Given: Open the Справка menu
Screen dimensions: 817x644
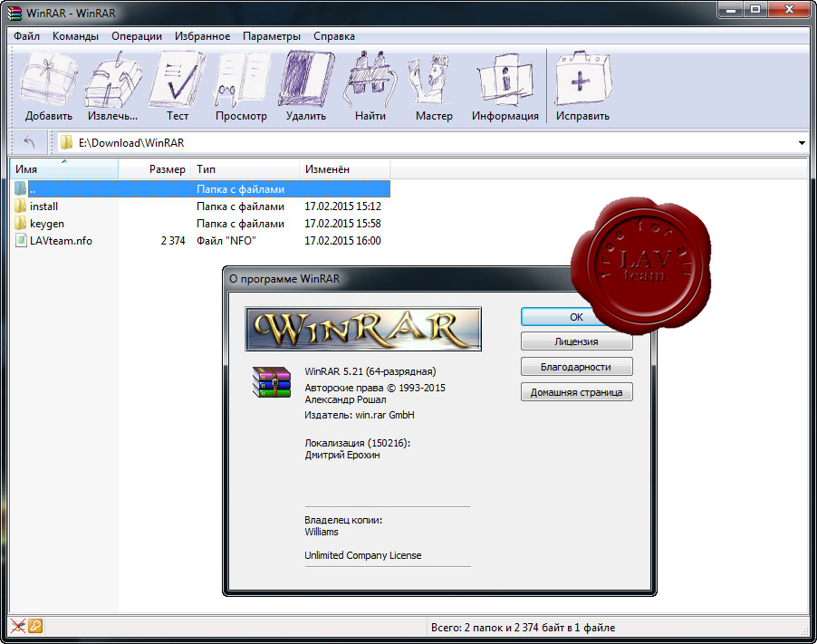Looking at the screenshot, I should [334, 36].
